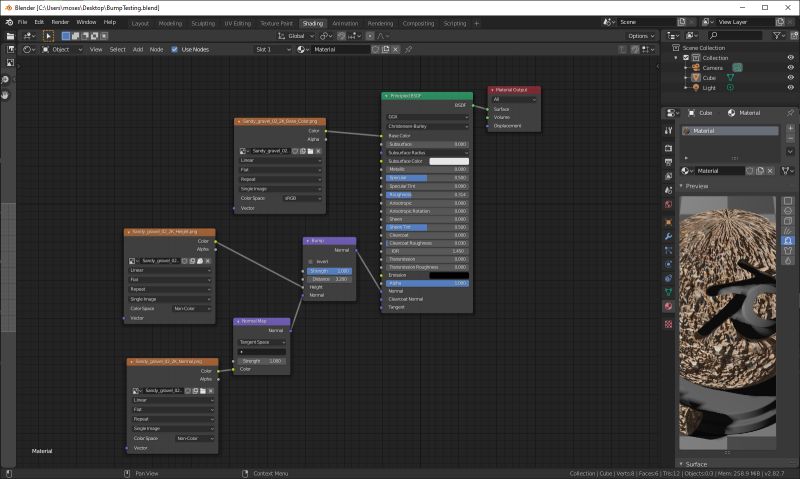Pin the node editor material
The width and height of the screenshot is (800, 479).
(x=408, y=49)
